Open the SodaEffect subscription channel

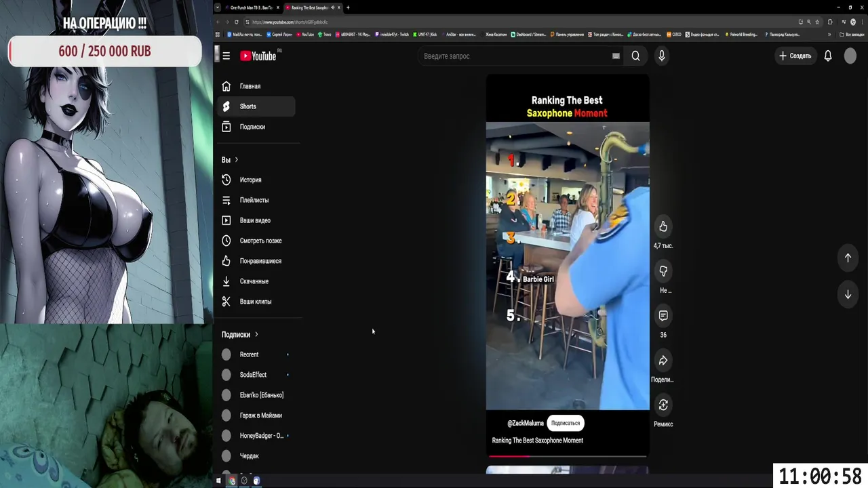click(256, 375)
